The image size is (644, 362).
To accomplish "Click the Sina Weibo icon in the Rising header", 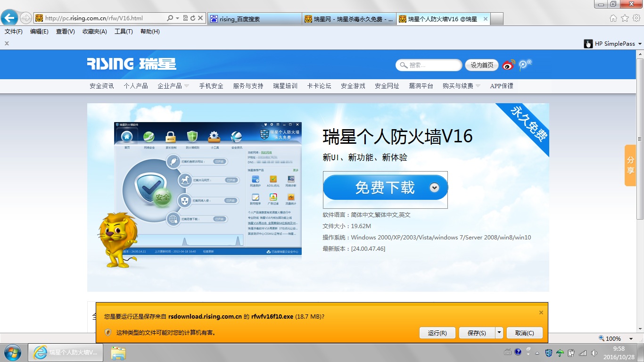I will [x=509, y=65].
